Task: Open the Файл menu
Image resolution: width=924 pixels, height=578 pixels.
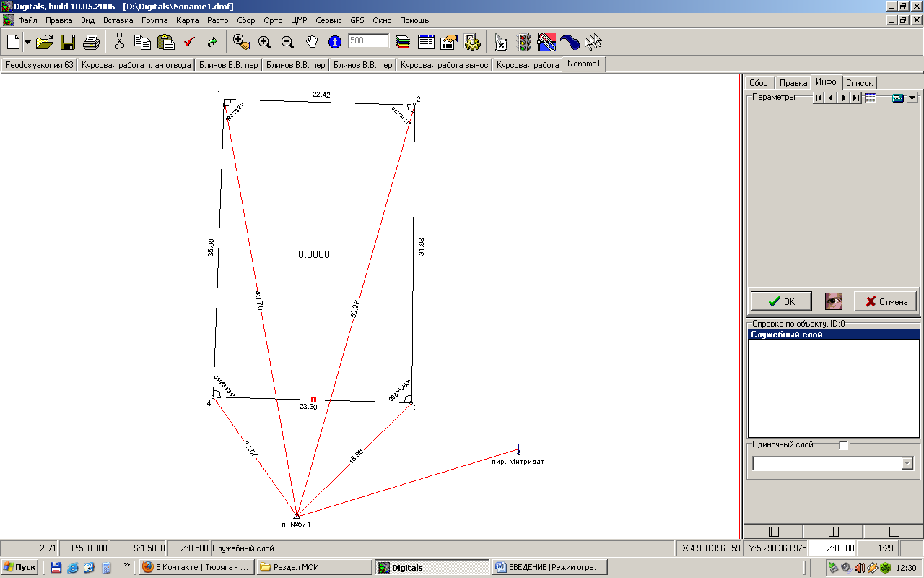Action: (27, 20)
